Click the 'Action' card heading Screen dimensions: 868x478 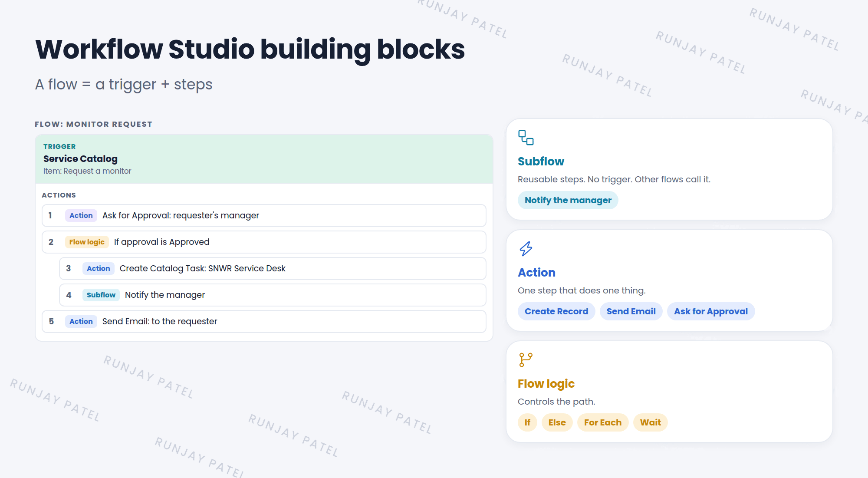click(x=536, y=273)
